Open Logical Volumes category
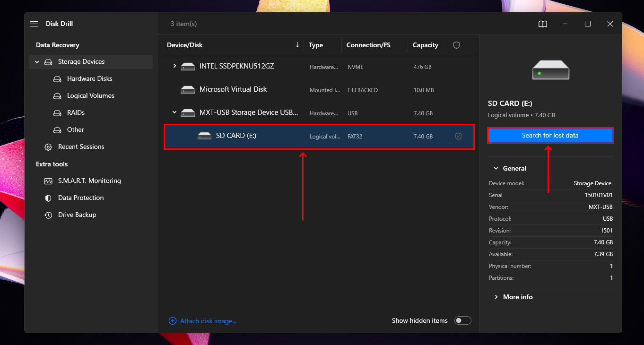644x345 pixels. click(x=91, y=95)
